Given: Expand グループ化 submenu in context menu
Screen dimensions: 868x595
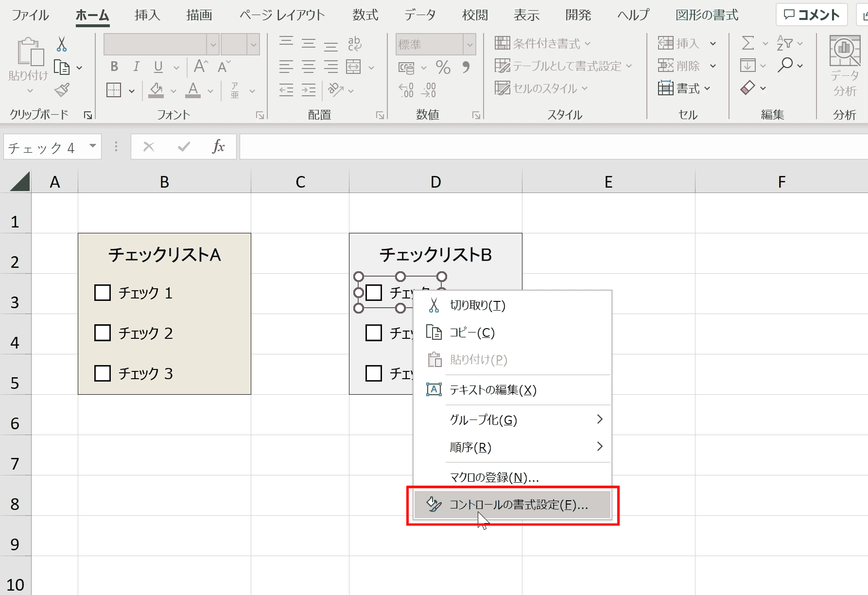Looking at the screenshot, I should 513,420.
